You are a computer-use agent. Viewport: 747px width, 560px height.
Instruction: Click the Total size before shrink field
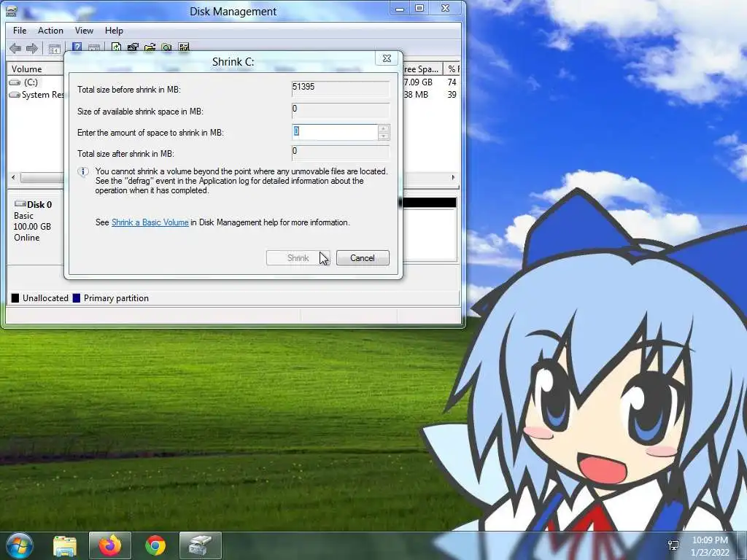pyautogui.click(x=340, y=89)
